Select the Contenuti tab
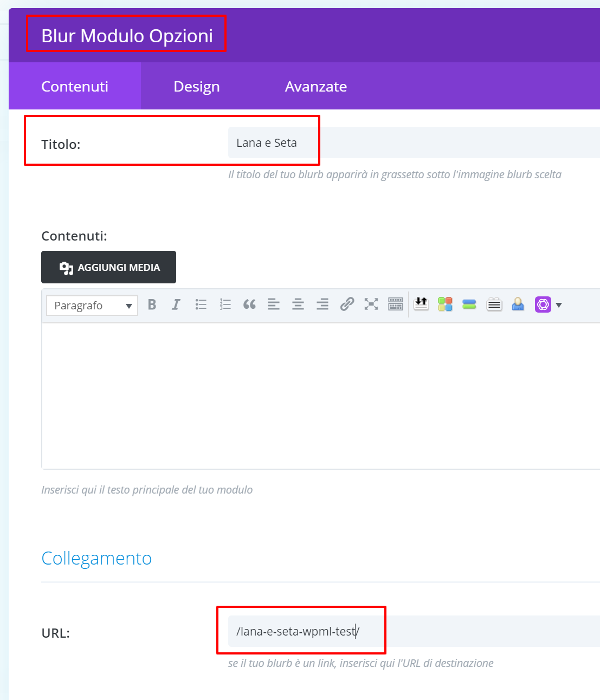Image resolution: width=600 pixels, height=700 pixels. click(75, 87)
